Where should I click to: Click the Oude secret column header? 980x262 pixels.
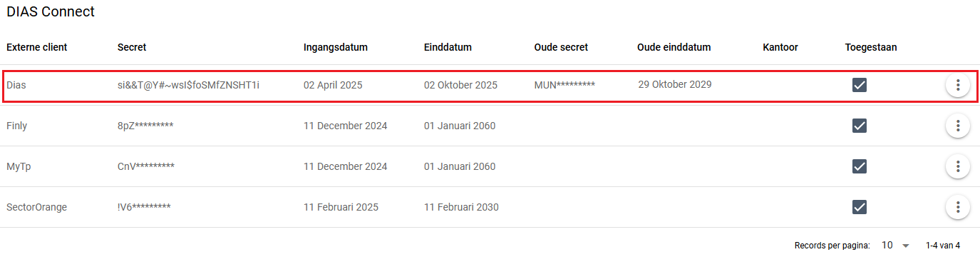pos(561,47)
